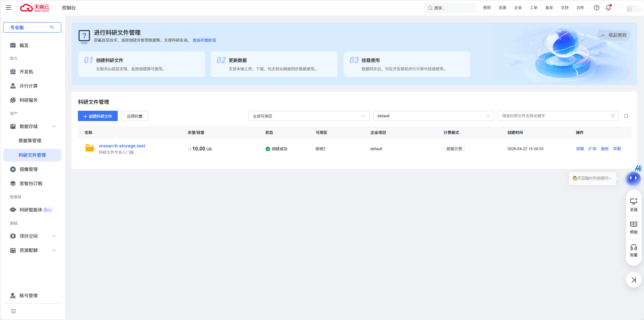Viewport: 644px width, 320px height.
Task: Open the notifications bell
Action: point(608,8)
